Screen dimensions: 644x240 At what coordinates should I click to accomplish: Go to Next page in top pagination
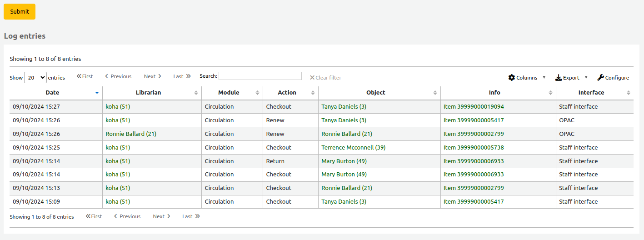[152, 76]
